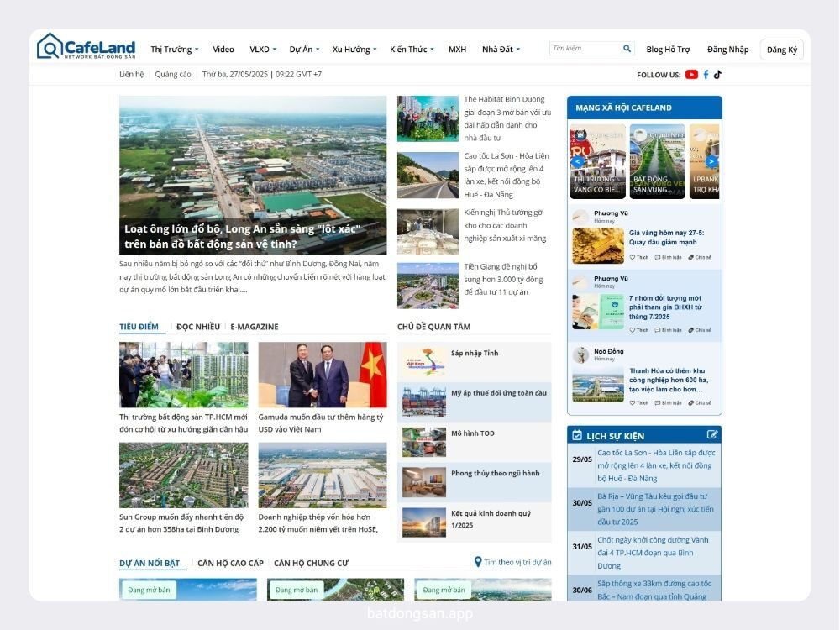Click the calendar icon beside Lịch Sự Kiện

coord(575,435)
